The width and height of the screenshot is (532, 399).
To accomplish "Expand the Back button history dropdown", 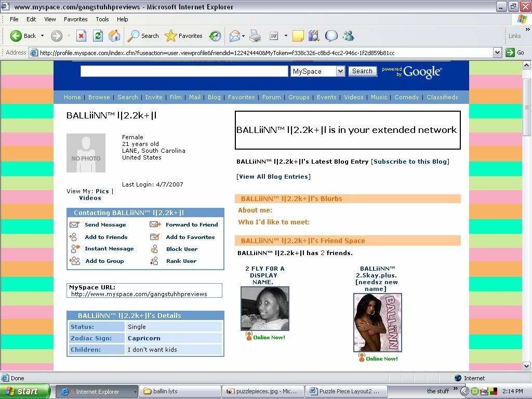I will [x=43, y=36].
